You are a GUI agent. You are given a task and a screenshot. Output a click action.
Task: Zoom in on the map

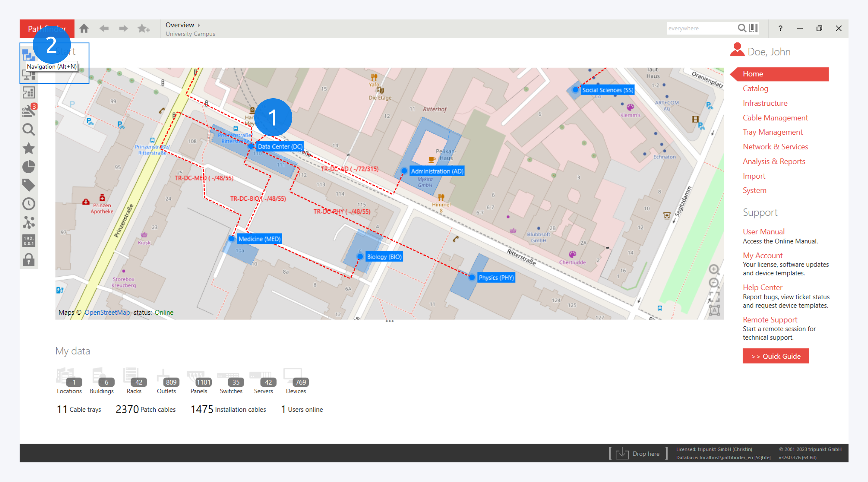tap(713, 269)
